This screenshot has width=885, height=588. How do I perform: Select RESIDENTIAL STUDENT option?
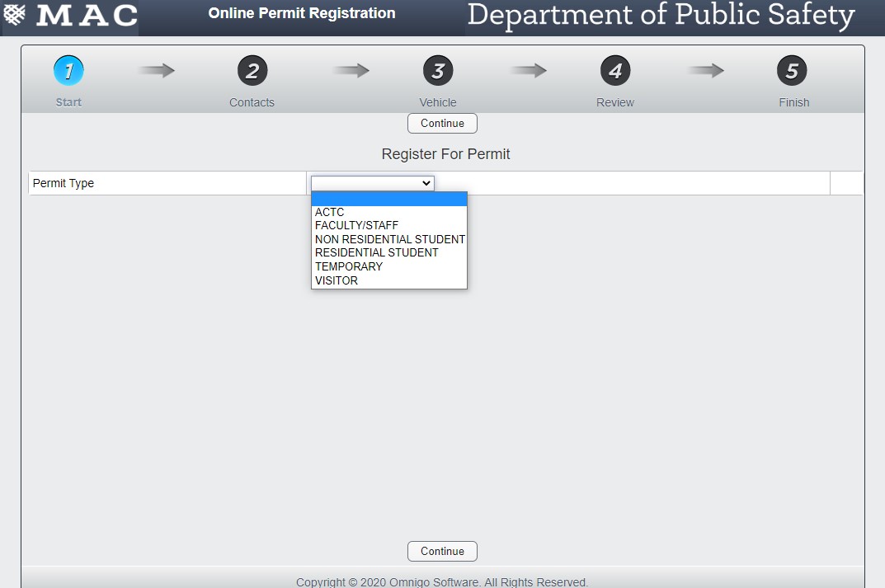point(375,252)
